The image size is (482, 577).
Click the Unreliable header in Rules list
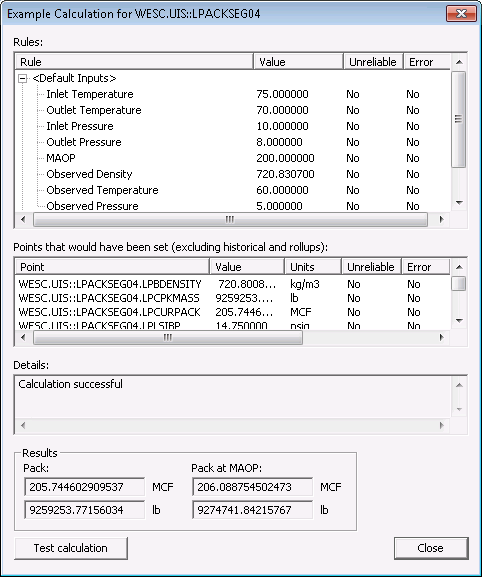coord(373,61)
